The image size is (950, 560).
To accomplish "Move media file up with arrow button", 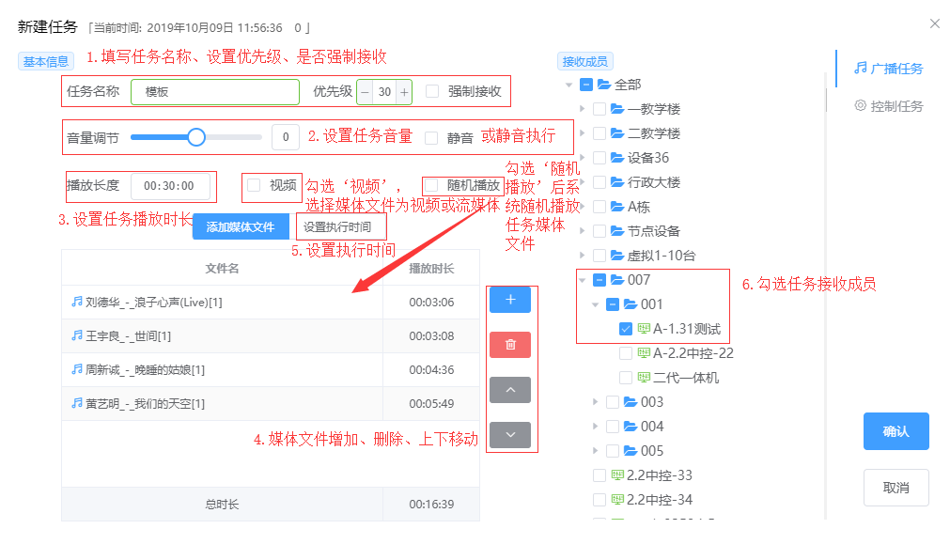I will point(510,390).
